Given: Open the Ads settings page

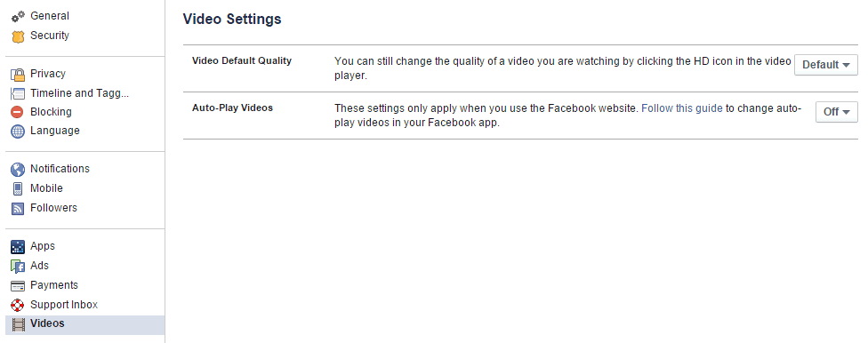Looking at the screenshot, I should pyautogui.click(x=39, y=266).
